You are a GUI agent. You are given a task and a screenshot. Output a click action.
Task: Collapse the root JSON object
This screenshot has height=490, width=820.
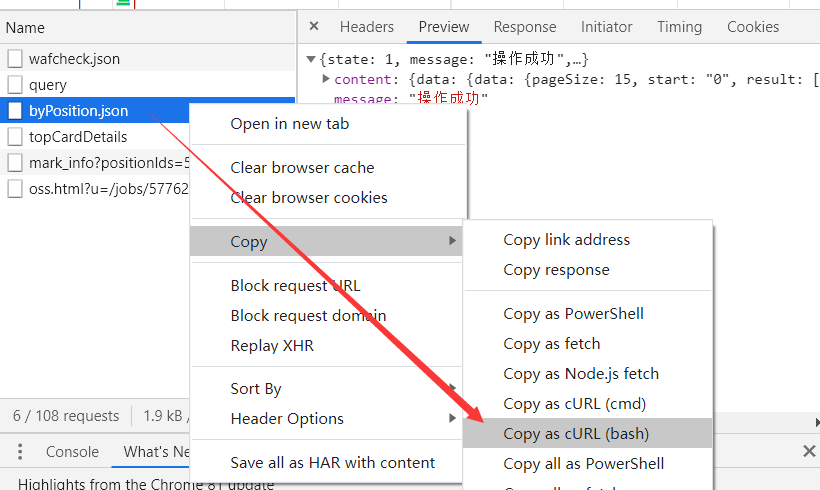click(x=311, y=59)
